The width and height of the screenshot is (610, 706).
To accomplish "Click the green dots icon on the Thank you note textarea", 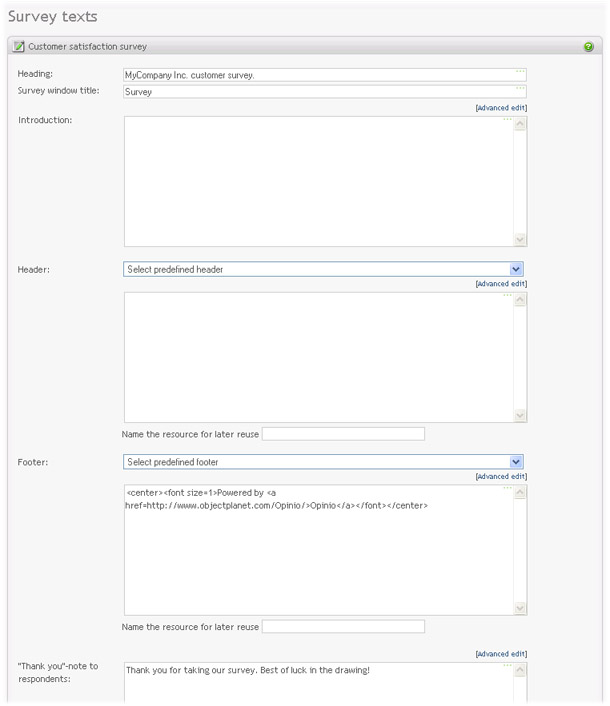I will coord(507,665).
